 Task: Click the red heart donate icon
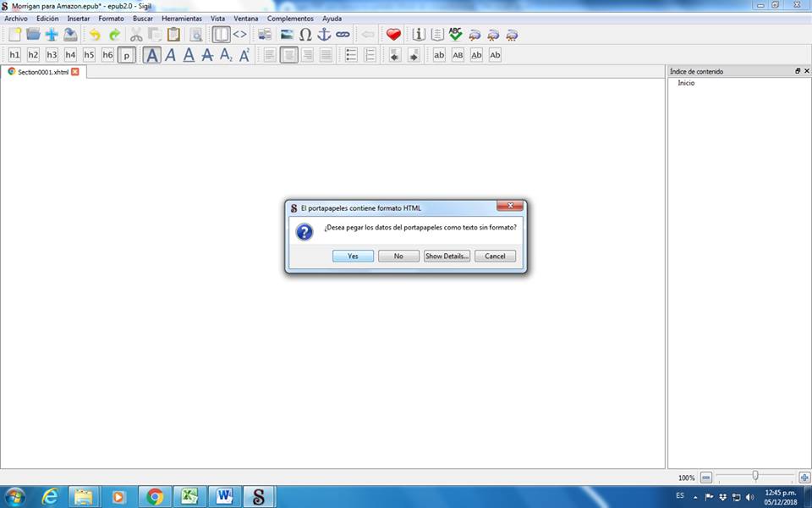pos(393,35)
